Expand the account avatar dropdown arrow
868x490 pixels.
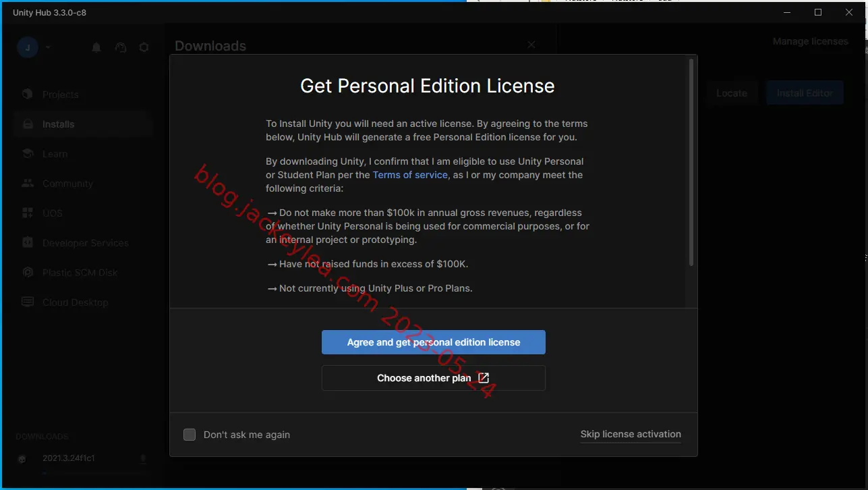click(x=48, y=47)
